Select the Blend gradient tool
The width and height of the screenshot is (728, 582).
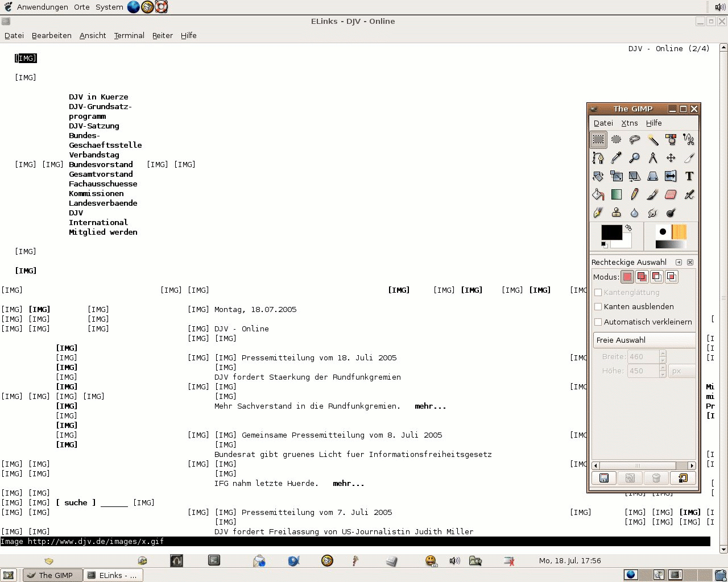617,194
